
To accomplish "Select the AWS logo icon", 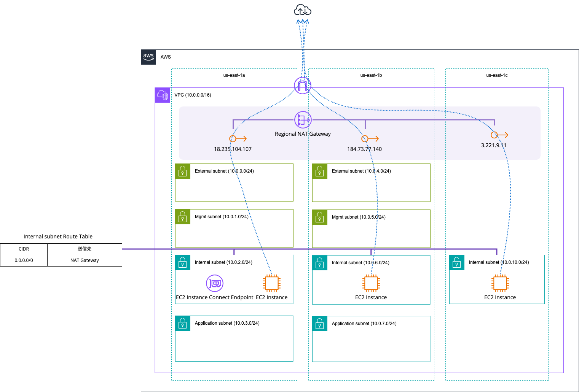I will tap(148, 57).
